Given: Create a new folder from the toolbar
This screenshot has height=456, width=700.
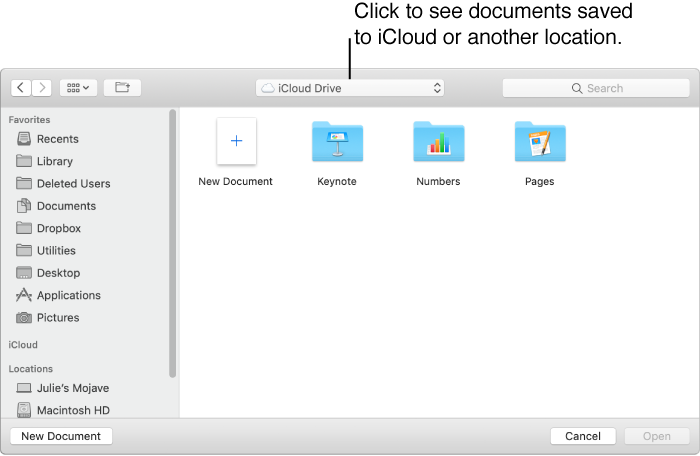Looking at the screenshot, I should (122, 88).
